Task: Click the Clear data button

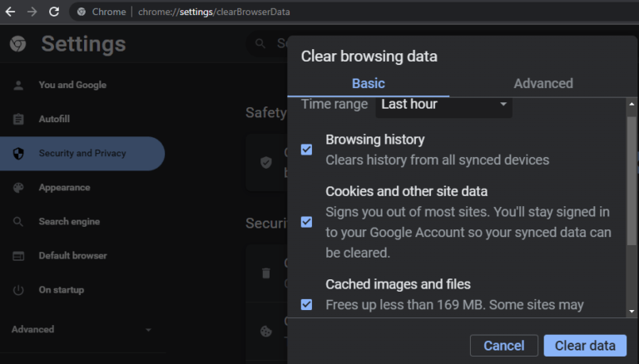Action: point(584,346)
